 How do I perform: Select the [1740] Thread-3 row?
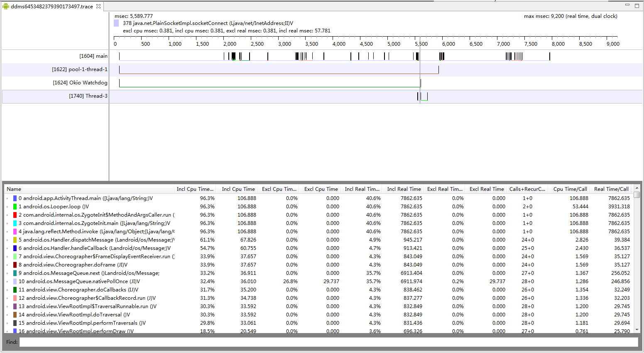point(322,96)
